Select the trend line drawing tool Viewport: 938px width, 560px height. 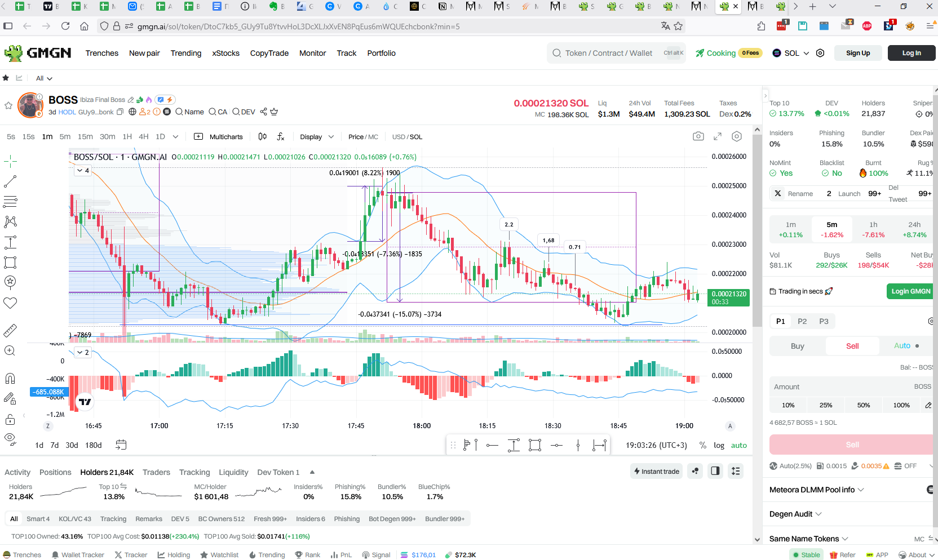(10, 181)
